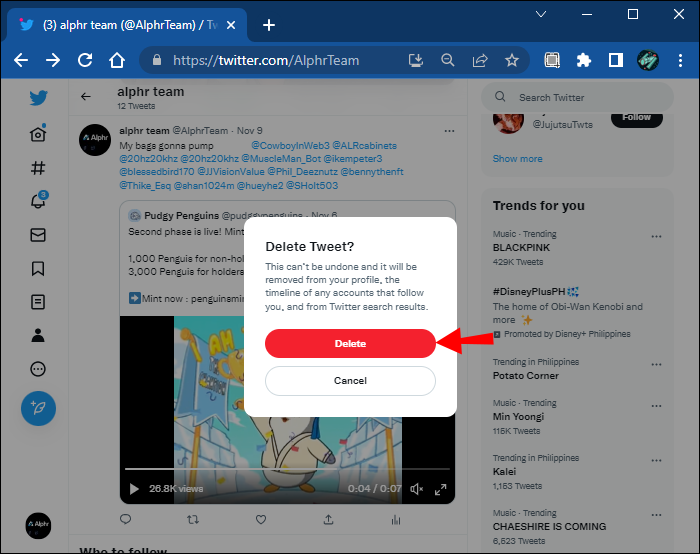Open the Extensions puzzle icon
700x554 pixels.
(583, 60)
